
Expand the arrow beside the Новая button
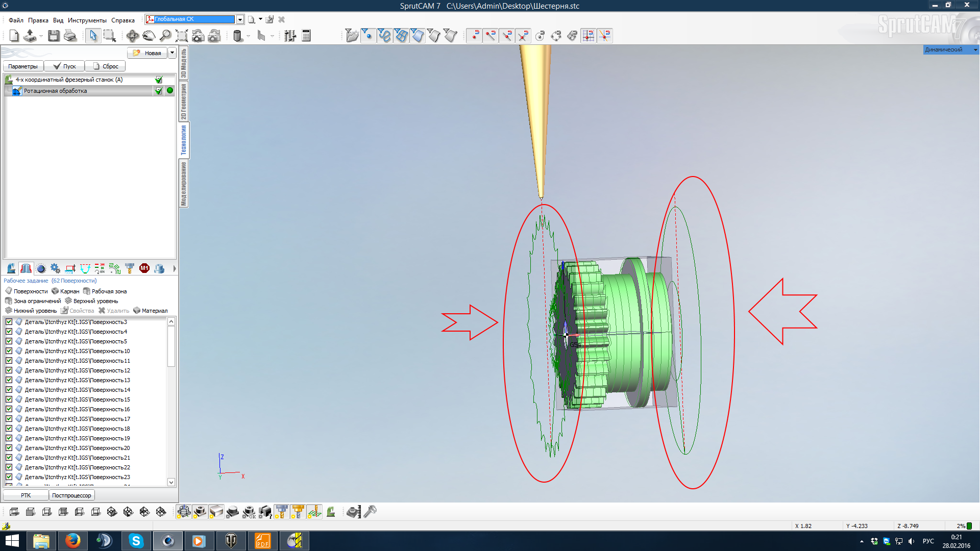pos(172,53)
